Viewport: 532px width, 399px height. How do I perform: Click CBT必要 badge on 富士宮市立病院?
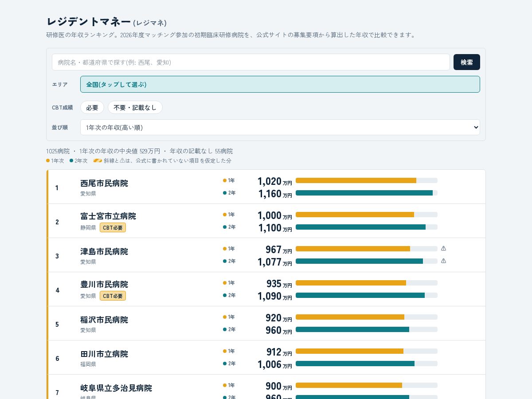(113, 227)
